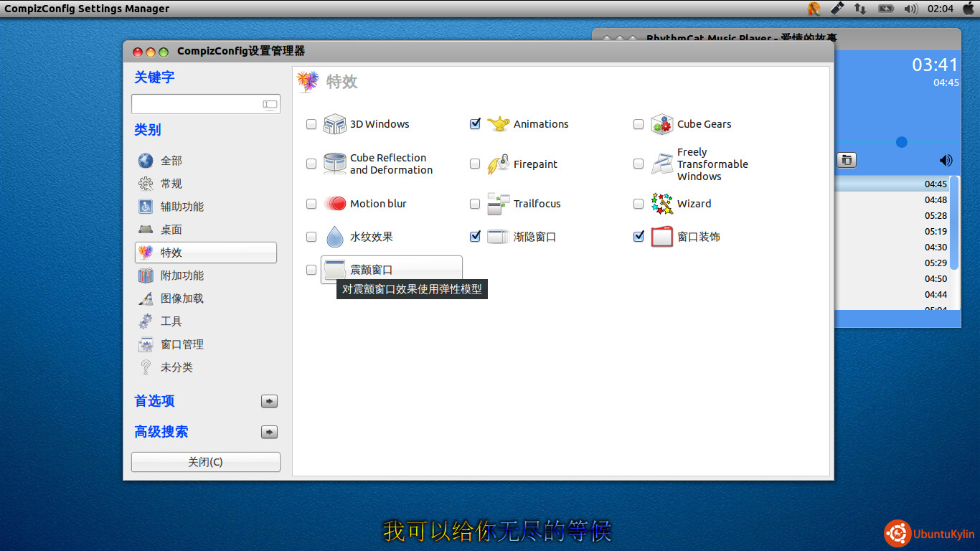Uncheck the 窗口装饰 checkbox
The height and width of the screenshot is (551, 980).
coord(639,237)
